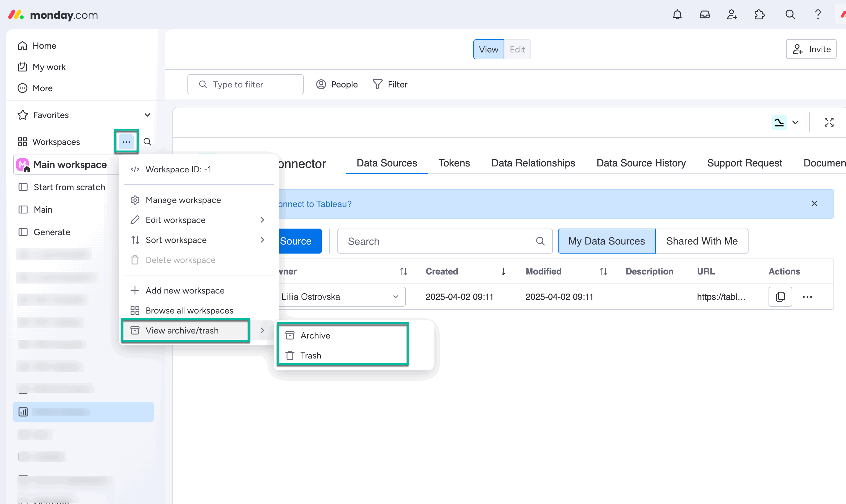Expand the chart widget to fullscreen

point(829,122)
